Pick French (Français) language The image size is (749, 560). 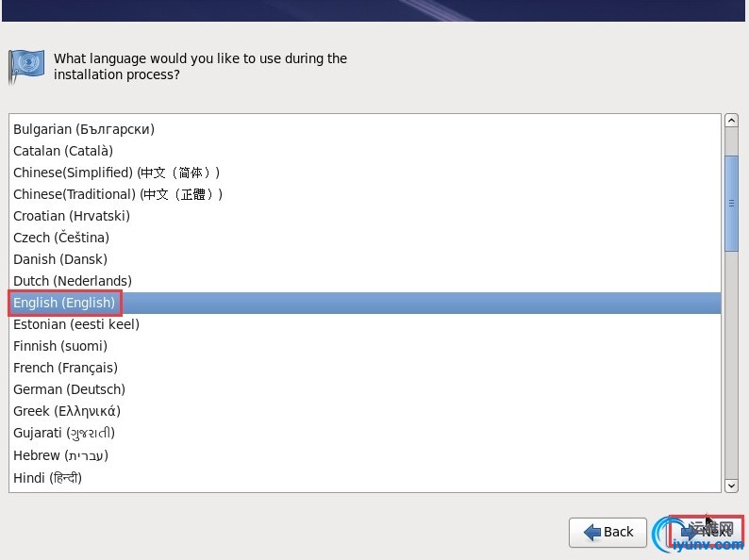(364, 368)
